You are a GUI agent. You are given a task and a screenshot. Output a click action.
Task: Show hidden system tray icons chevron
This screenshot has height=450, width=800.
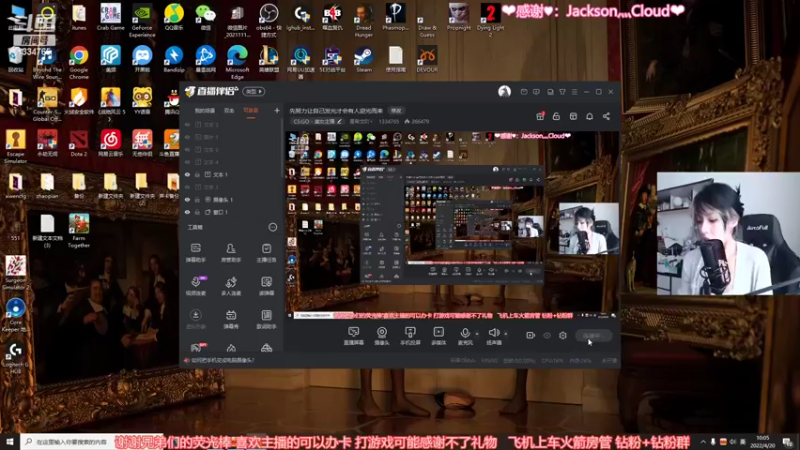point(703,441)
